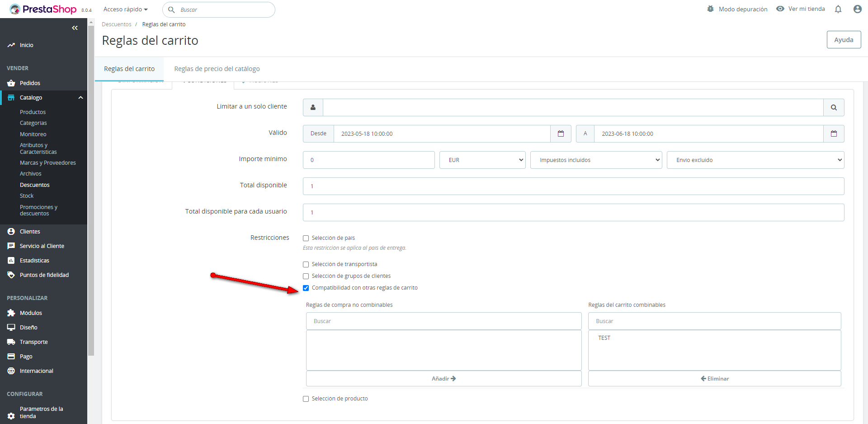Follow the Descuentos breadcrumb link
Viewport: 868px width, 424px height.
[x=116, y=24]
